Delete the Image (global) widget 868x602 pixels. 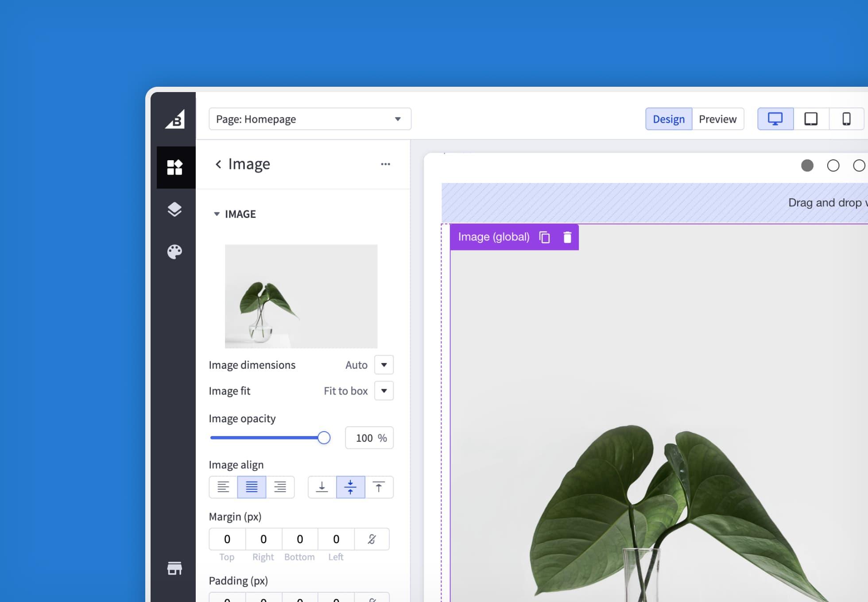pyautogui.click(x=567, y=237)
